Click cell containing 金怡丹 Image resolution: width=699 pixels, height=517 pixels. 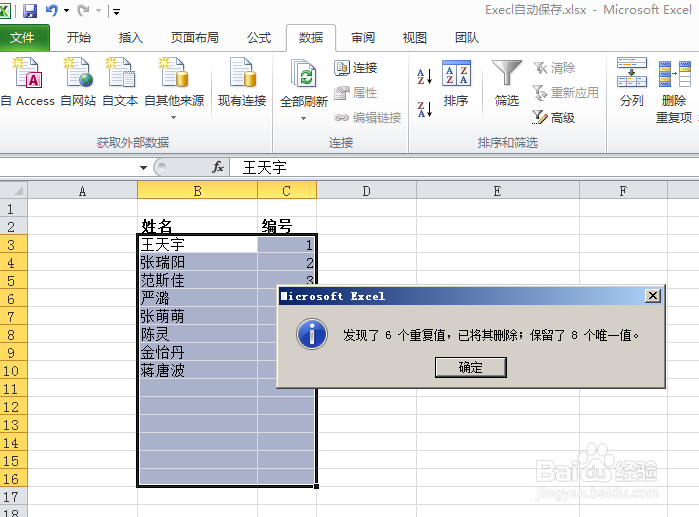(x=197, y=352)
